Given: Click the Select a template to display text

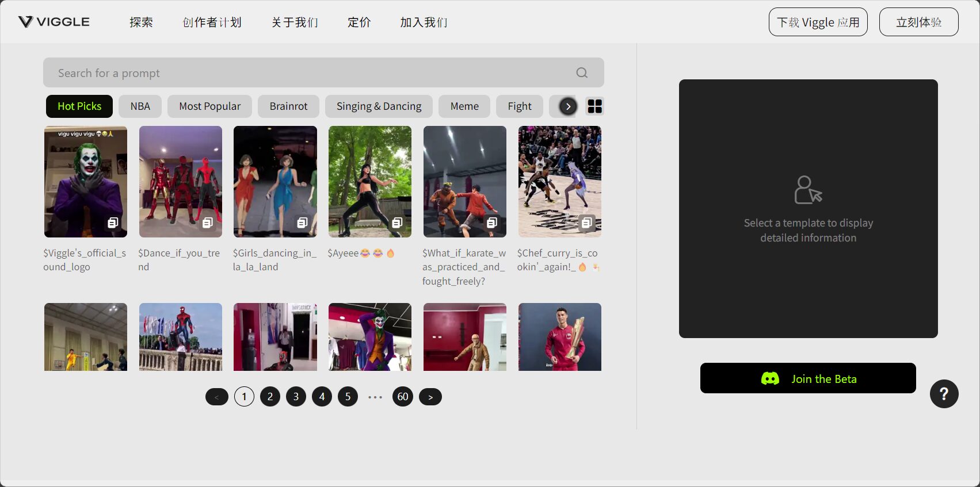Looking at the screenshot, I should pyautogui.click(x=808, y=230).
